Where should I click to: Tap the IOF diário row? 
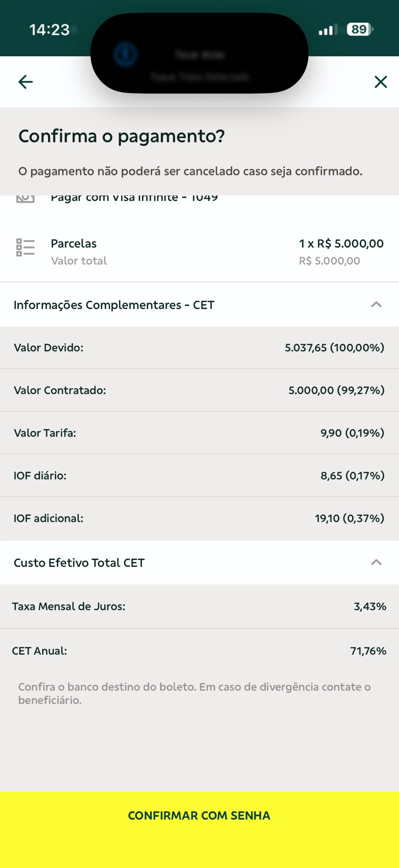click(199, 476)
